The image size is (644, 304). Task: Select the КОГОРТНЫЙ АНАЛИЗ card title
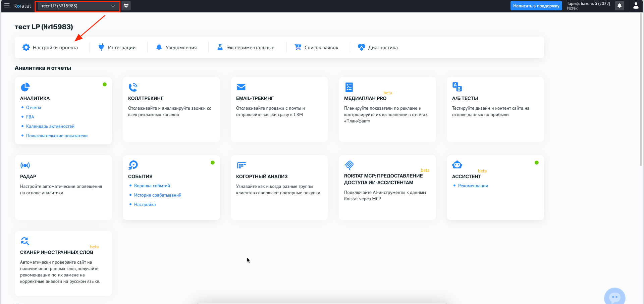click(x=262, y=176)
